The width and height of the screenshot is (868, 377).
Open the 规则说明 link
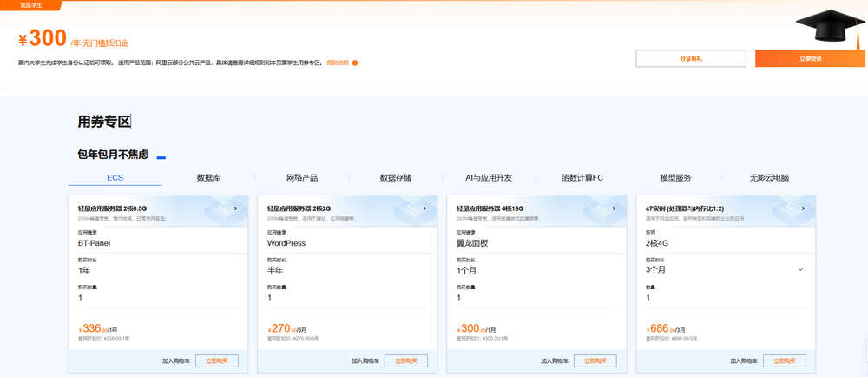[x=337, y=63]
